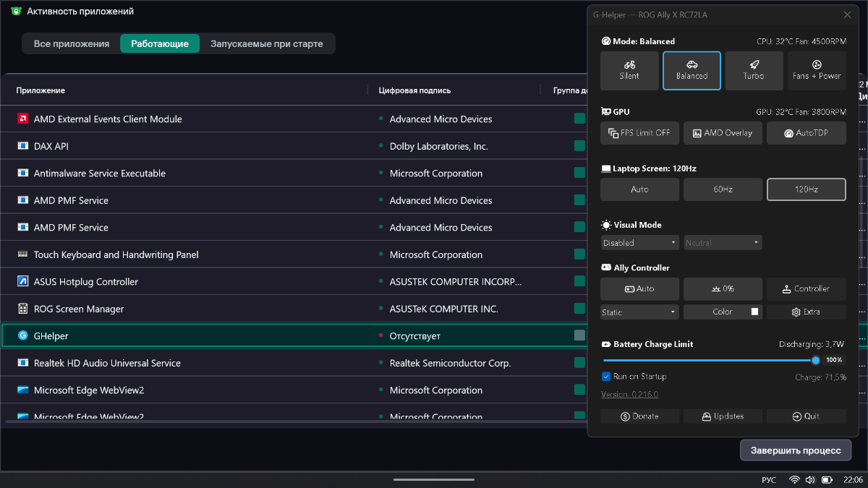The image size is (868, 488).
Task: Check for G-Helper Updates
Action: click(x=723, y=416)
